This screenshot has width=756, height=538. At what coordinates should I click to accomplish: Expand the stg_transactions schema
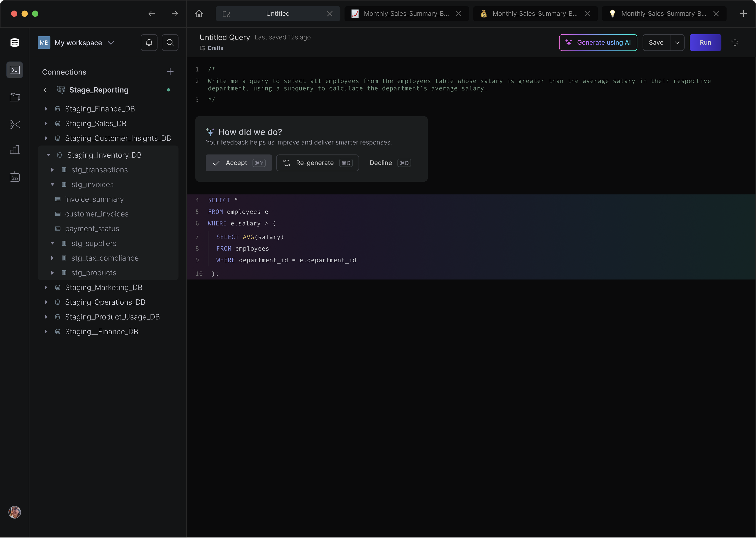(52, 169)
